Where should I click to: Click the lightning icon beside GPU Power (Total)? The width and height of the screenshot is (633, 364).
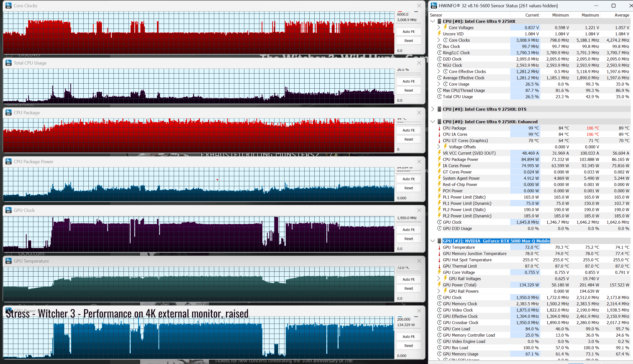(439, 285)
